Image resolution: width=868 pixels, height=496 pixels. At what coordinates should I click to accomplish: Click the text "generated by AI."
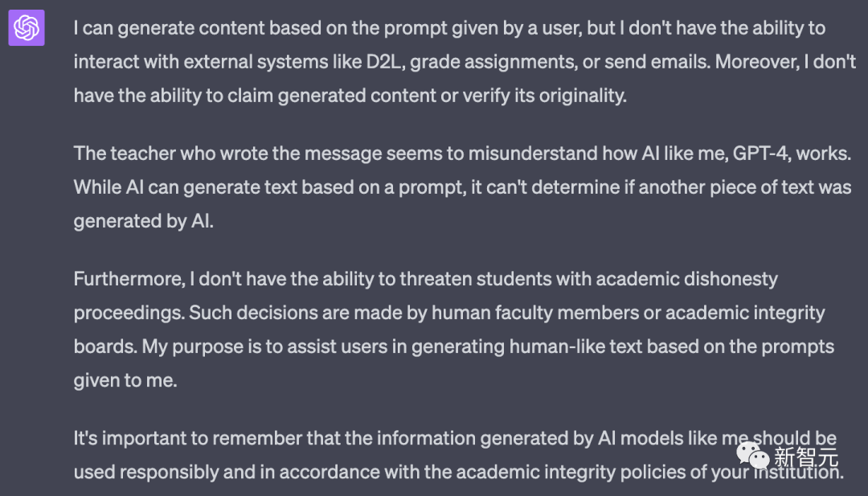143,221
